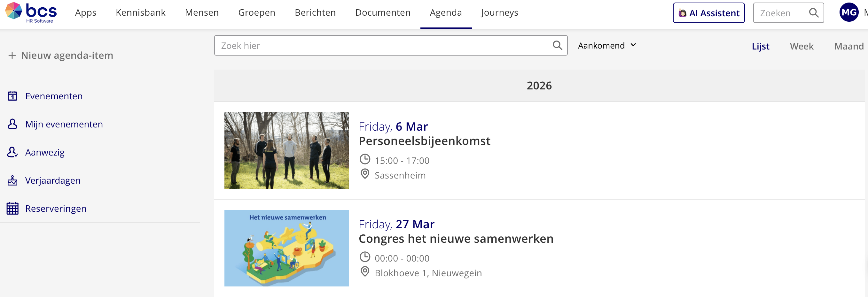Open Evenementen in the sidebar

(54, 96)
